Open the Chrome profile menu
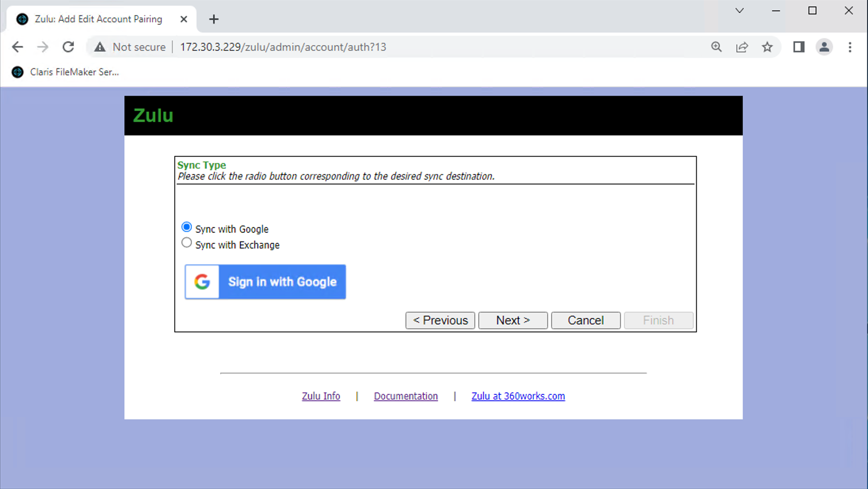868x489 pixels. pos(824,47)
